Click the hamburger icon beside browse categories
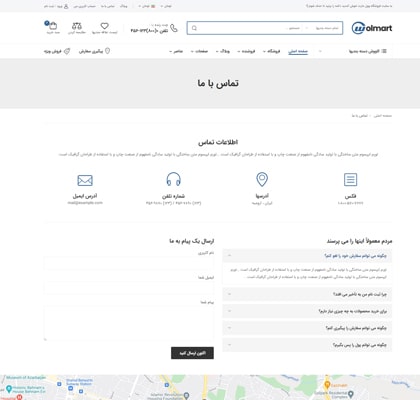 (384, 51)
